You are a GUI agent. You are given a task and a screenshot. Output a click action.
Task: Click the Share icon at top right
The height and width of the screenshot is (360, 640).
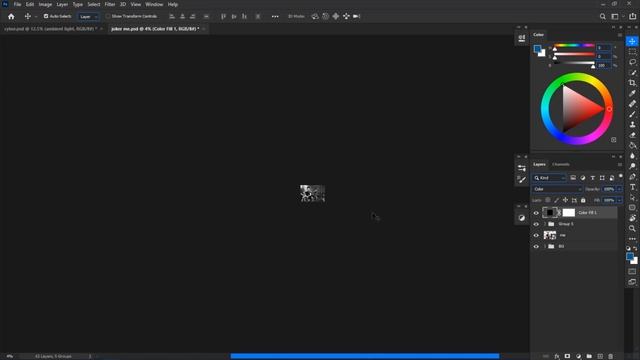click(x=633, y=16)
